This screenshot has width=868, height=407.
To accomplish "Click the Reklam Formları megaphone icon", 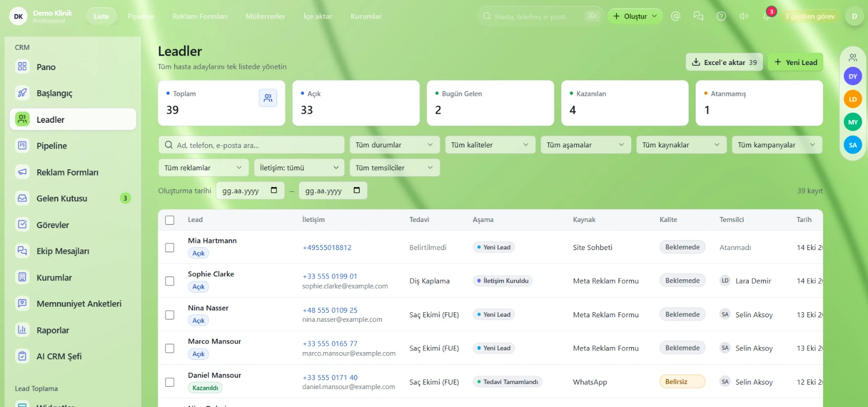I will coord(22,172).
